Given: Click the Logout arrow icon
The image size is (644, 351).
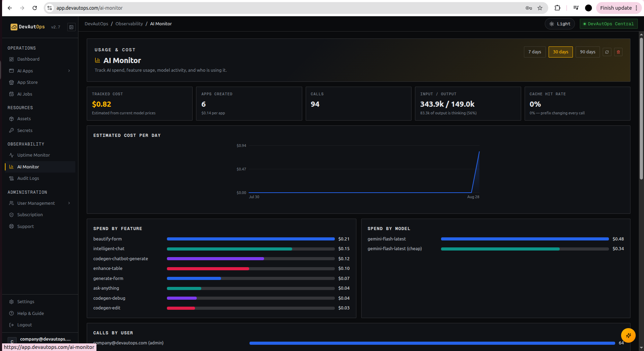Looking at the screenshot, I should [x=11, y=325].
